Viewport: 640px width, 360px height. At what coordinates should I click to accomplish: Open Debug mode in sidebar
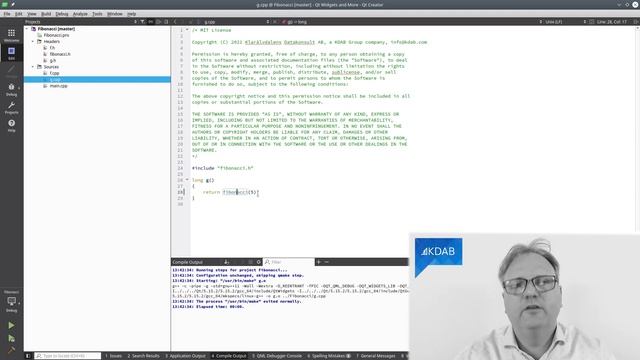[11, 89]
